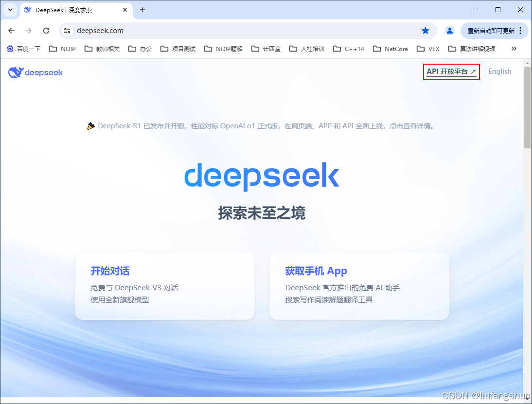Click the large deepseek wordmark

point(262,176)
